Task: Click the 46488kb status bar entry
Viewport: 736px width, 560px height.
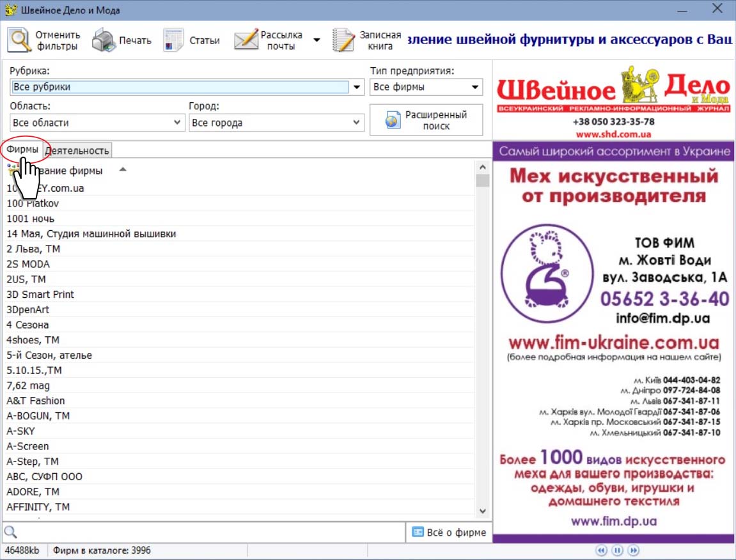Action: click(x=22, y=550)
